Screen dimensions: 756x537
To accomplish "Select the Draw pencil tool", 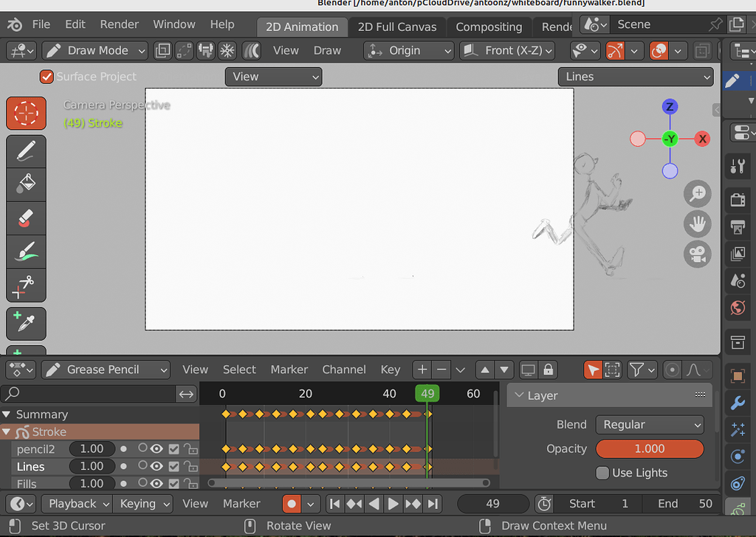I will point(26,151).
